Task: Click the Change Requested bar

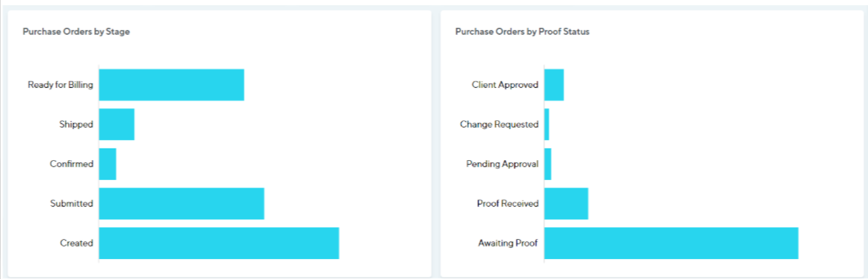Action: (547, 124)
